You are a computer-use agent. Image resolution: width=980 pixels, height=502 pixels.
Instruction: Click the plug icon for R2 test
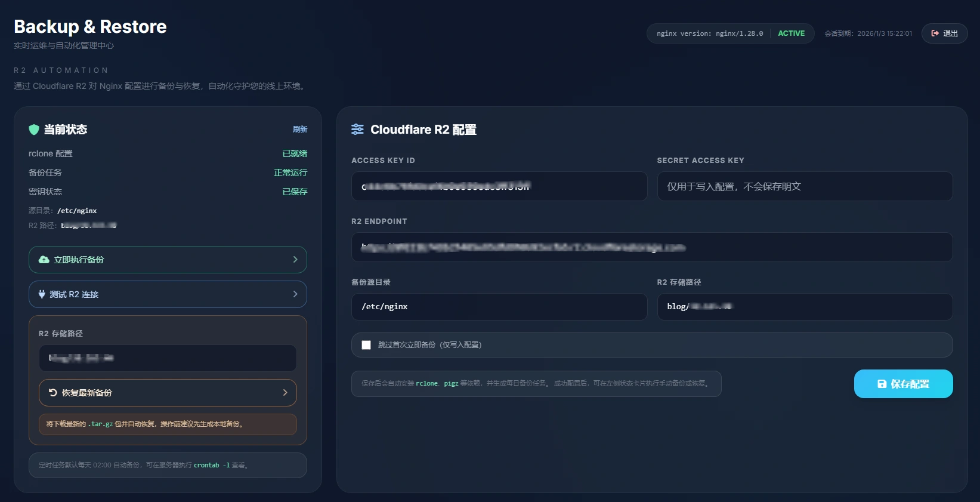pos(42,294)
